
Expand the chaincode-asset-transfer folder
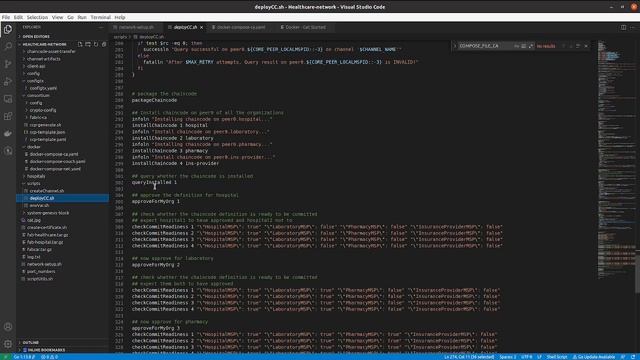[x=51, y=51]
